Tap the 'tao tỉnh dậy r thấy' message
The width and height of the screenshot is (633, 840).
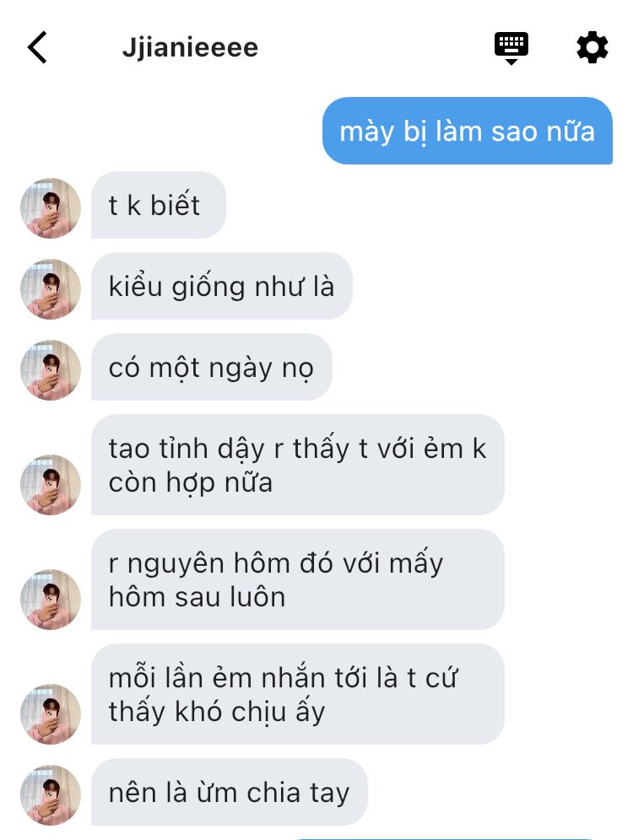(297, 465)
